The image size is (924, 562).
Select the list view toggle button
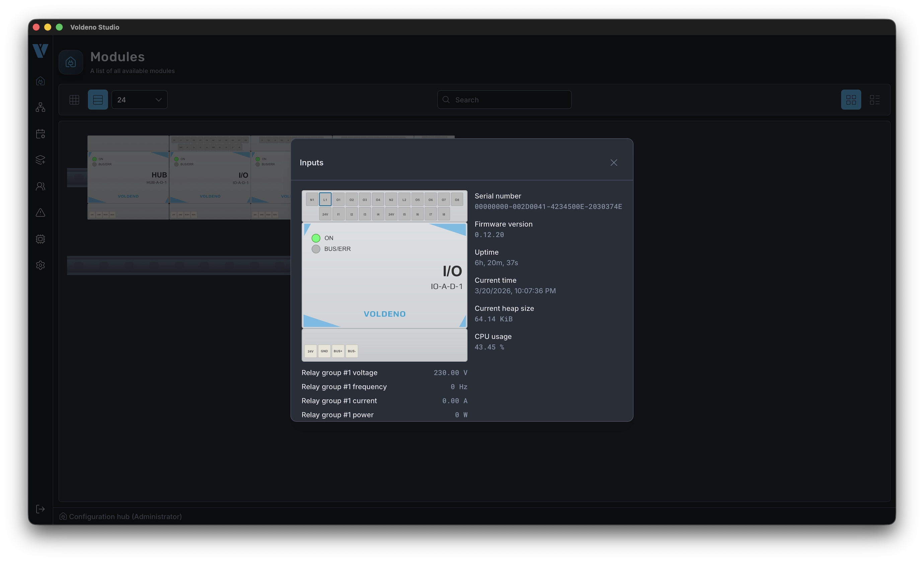(97, 99)
